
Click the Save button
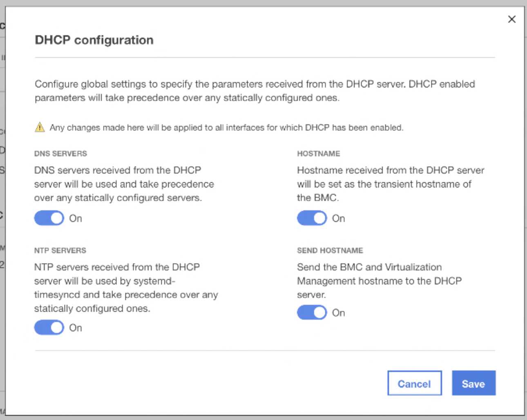[473, 383]
